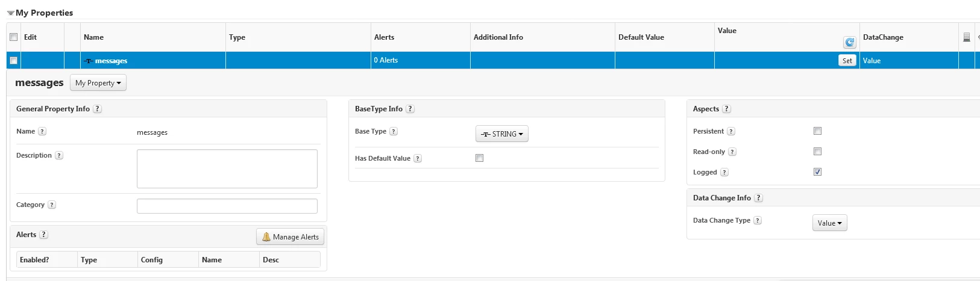
Task: Open help icon next to Read-only label
Action: (732, 152)
